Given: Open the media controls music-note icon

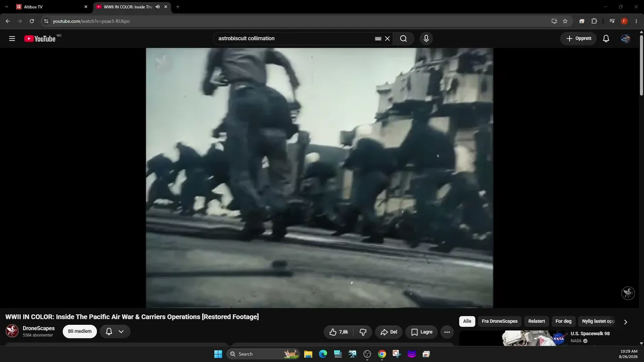Looking at the screenshot, I should (612, 21).
